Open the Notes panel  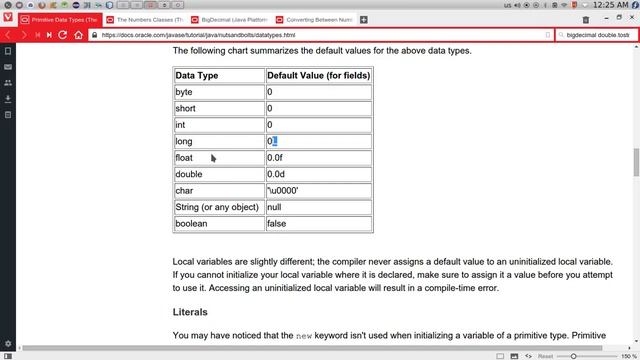[8, 115]
